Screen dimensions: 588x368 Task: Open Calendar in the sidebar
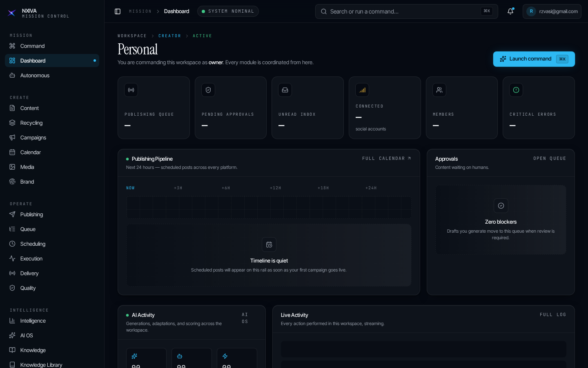[52, 152]
